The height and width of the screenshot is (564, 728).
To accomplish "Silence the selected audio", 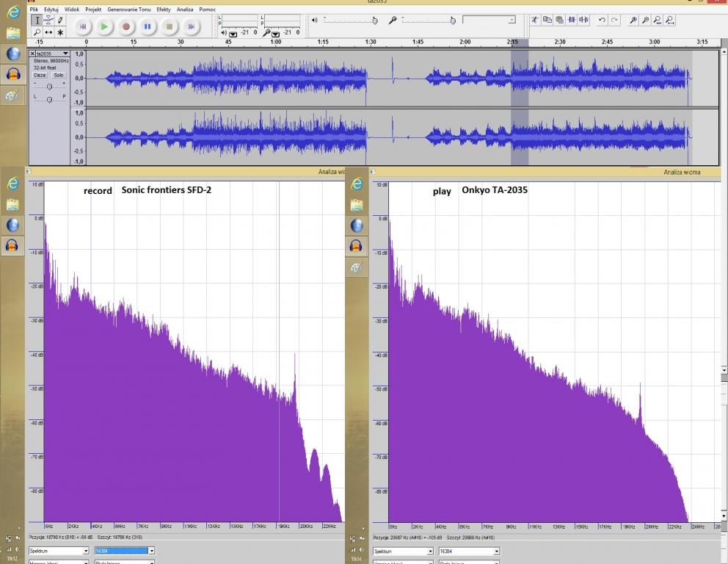I will click(583, 20).
